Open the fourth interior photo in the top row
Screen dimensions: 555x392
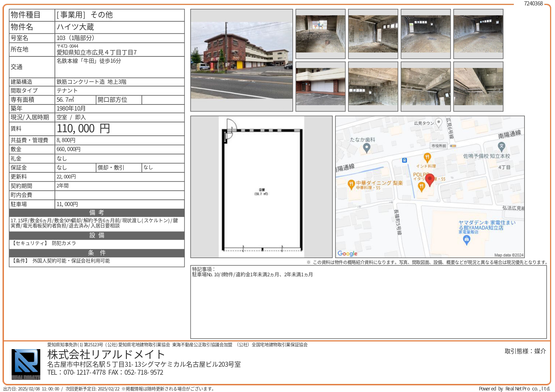pos(478,34)
